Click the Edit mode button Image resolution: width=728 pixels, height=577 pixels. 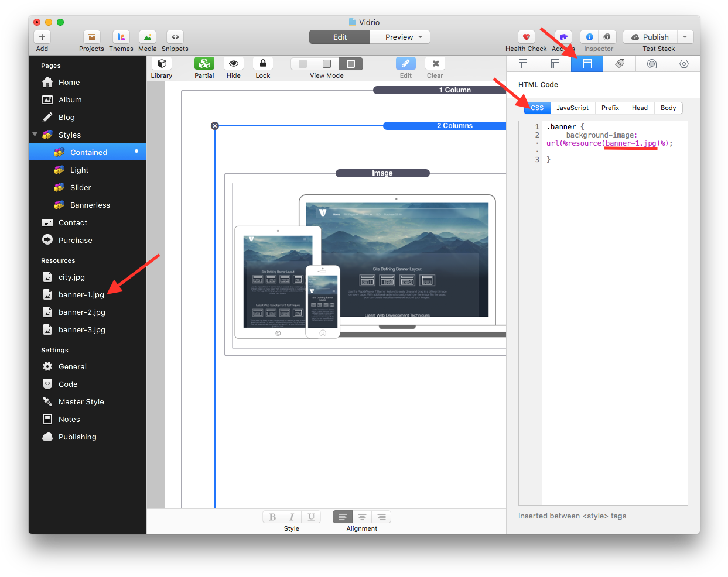[x=340, y=37]
